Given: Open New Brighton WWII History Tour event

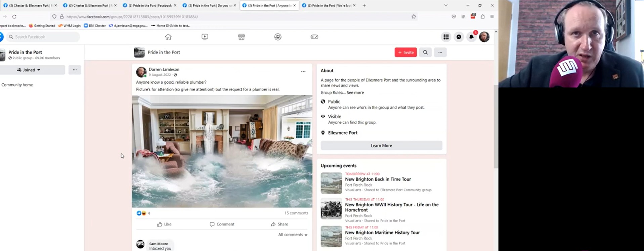Looking at the screenshot, I should (x=392, y=207).
